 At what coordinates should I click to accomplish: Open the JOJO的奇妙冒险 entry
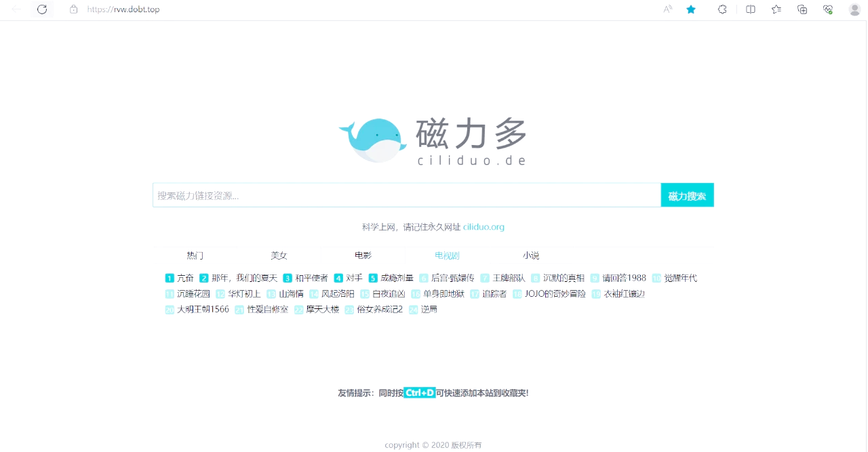(555, 294)
